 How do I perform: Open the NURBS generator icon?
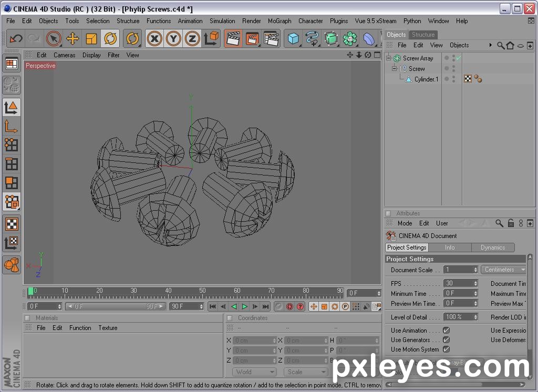coord(331,38)
